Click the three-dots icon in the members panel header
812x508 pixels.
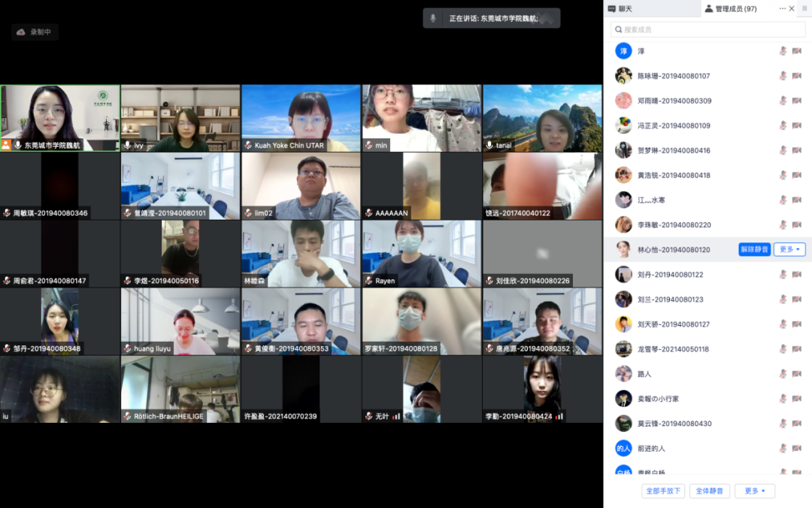782,8
